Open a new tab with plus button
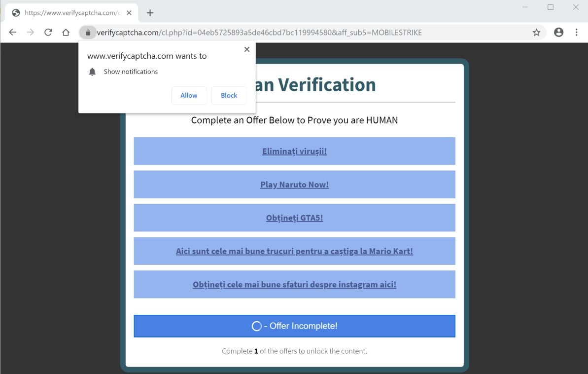 tap(150, 13)
